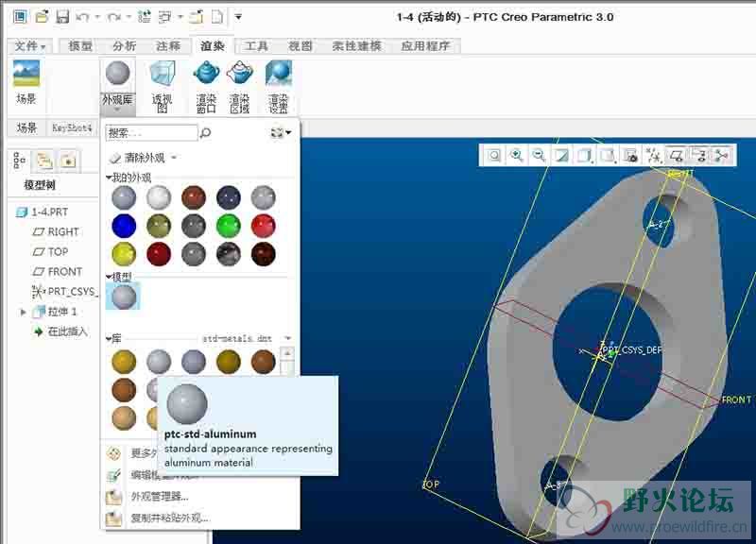The height and width of the screenshot is (544, 756).
Task: Collapse the 我的外观 section
Action: click(x=109, y=178)
